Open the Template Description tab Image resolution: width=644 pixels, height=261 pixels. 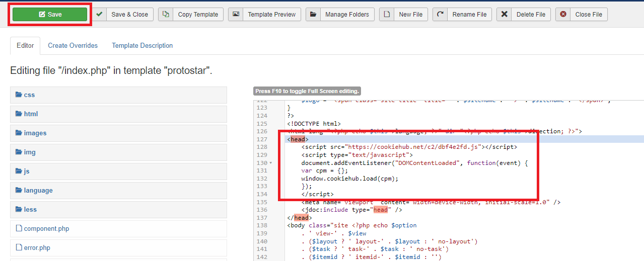pos(142,45)
